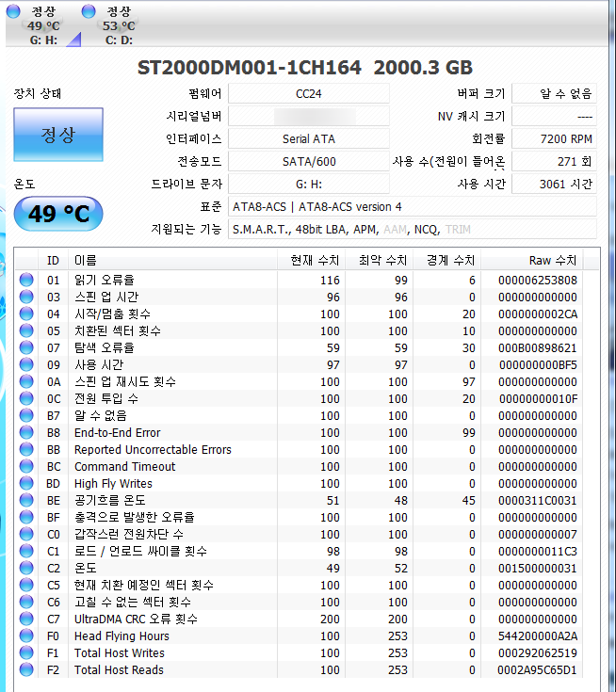This screenshot has height=692, width=616.
Task: Click raw value 000006253808
Action: (x=538, y=281)
